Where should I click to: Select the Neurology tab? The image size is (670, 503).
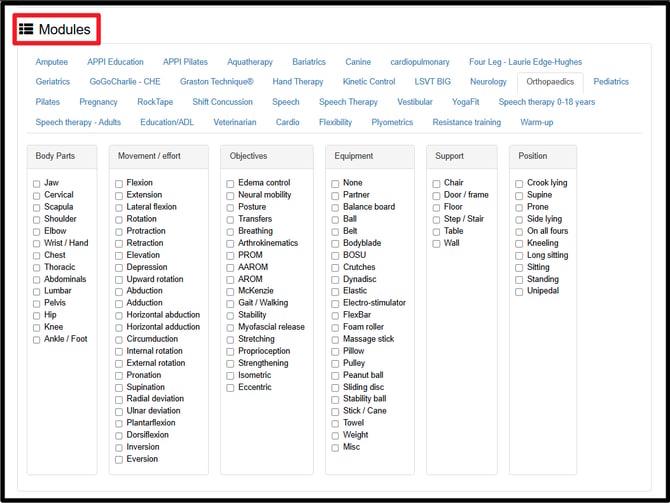coord(488,82)
